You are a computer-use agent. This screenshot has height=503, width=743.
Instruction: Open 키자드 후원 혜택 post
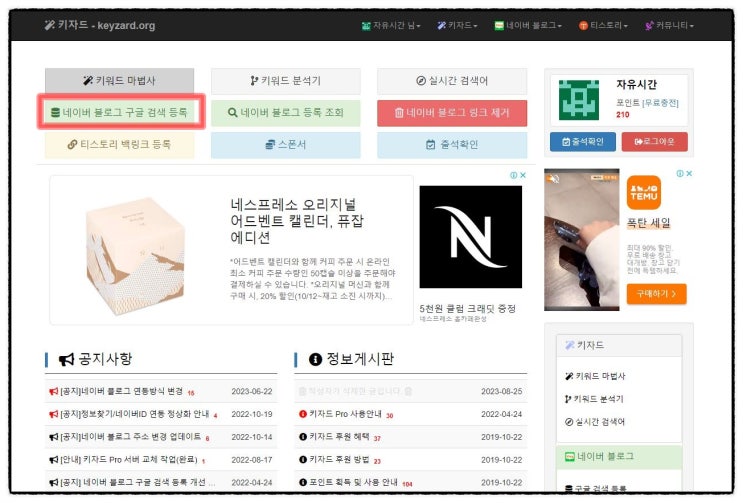tap(339, 437)
